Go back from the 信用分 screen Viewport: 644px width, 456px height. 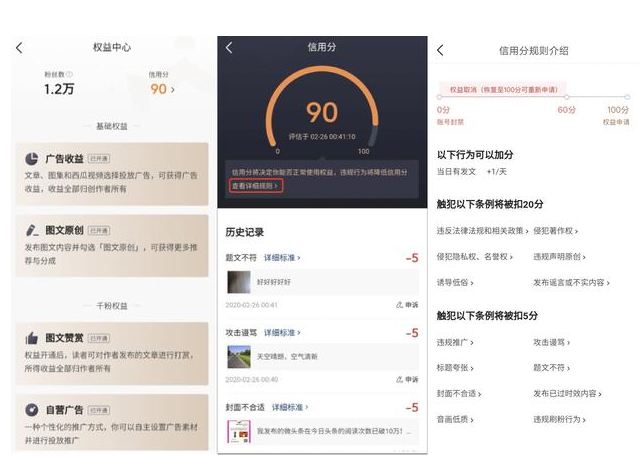pyautogui.click(x=229, y=48)
